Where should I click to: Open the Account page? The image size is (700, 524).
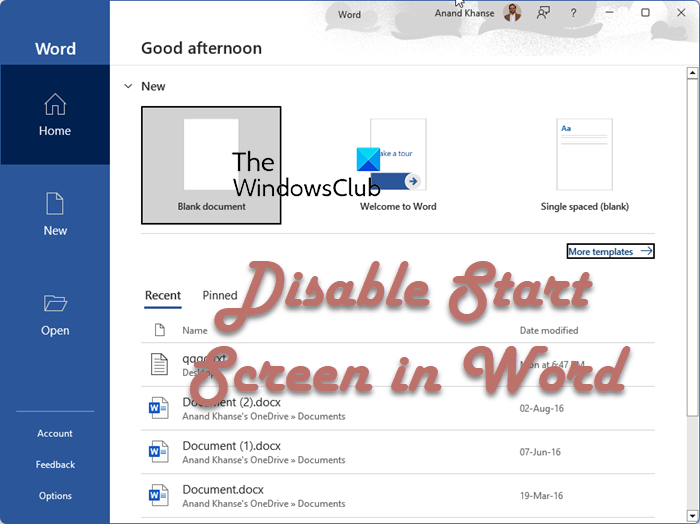pyautogui.click(x=55, y=433)
